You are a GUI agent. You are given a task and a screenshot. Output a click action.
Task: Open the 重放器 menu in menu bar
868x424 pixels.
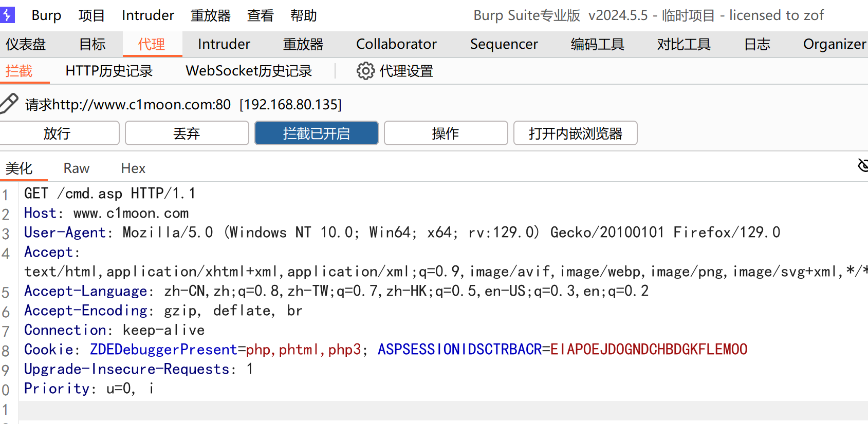pyautogui.click(x=211, y=15)
